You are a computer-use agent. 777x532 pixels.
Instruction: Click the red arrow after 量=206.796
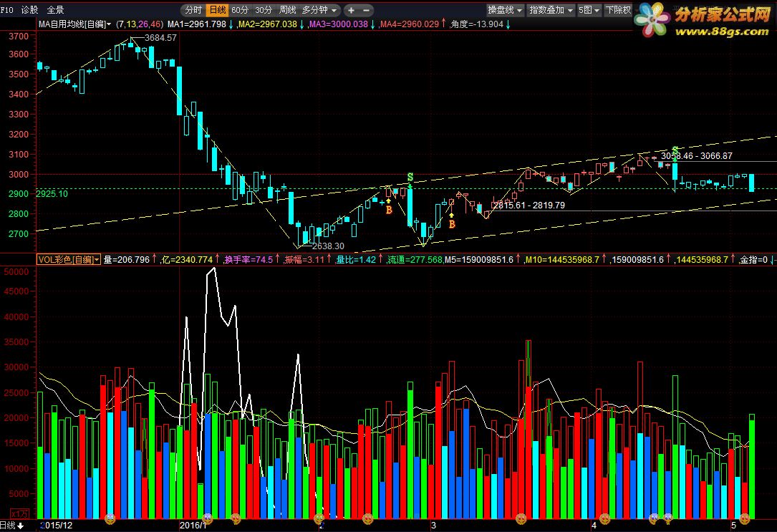tap(154, 259)
